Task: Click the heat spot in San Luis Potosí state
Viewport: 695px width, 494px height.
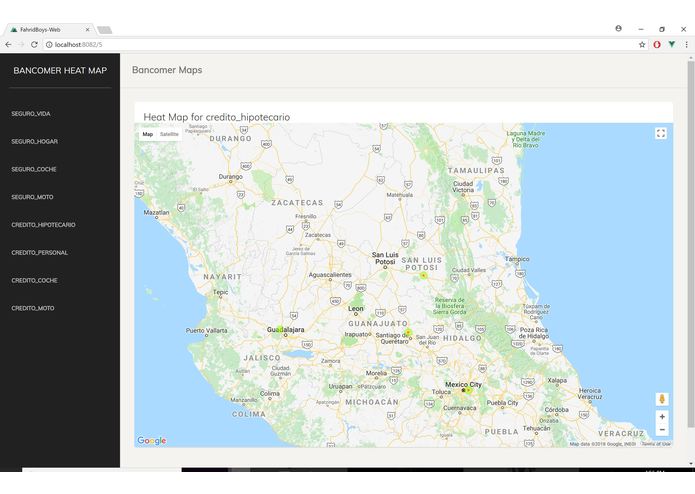Action: 423,276
